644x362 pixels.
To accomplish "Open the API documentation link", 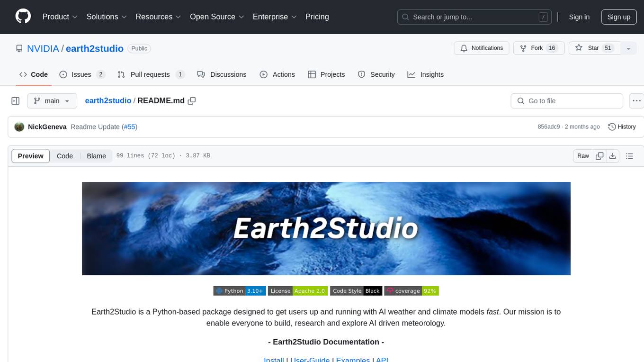I will (382, 360).
